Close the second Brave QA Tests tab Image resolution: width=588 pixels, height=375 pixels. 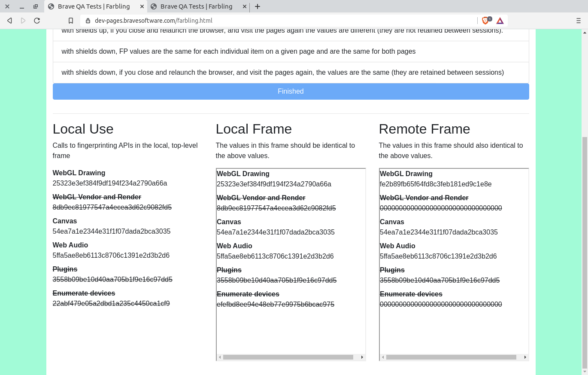(245, 6)
